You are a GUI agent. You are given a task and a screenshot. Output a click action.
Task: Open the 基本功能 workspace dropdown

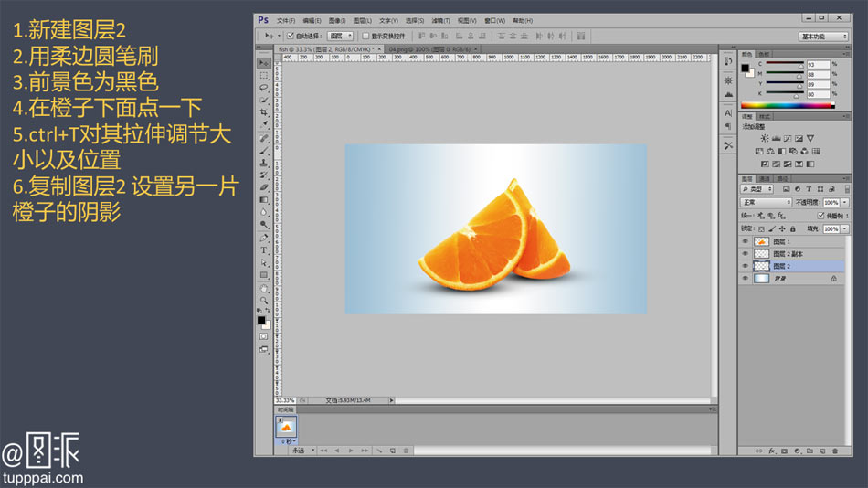click(x=823, y=37)
